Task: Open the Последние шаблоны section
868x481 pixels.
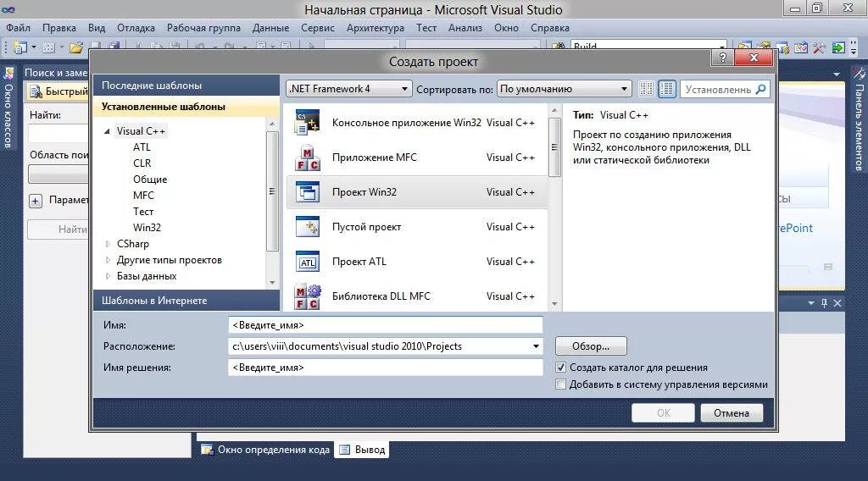Action: point(186,86)
